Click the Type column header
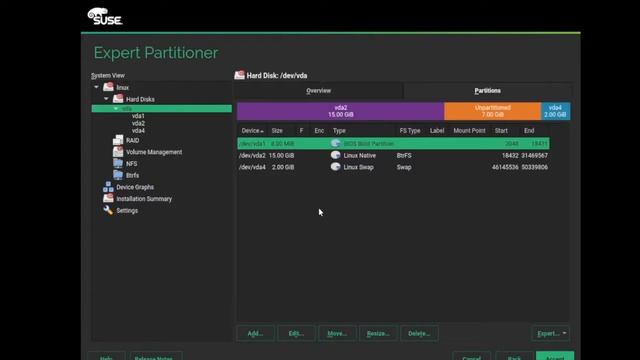The width and height of the screenshot is (640, 360). (339, 131)
